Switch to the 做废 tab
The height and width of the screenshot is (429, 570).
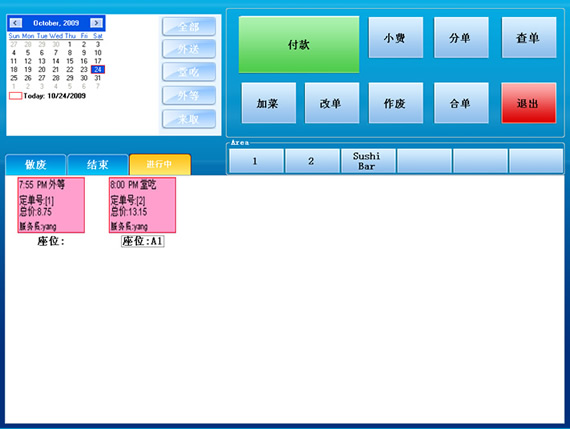36,165
